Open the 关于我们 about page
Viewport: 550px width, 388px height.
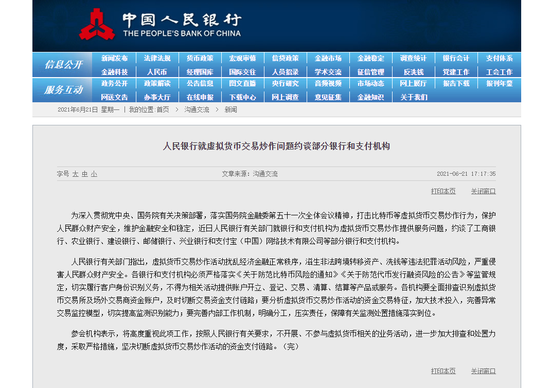coord(414,97)
